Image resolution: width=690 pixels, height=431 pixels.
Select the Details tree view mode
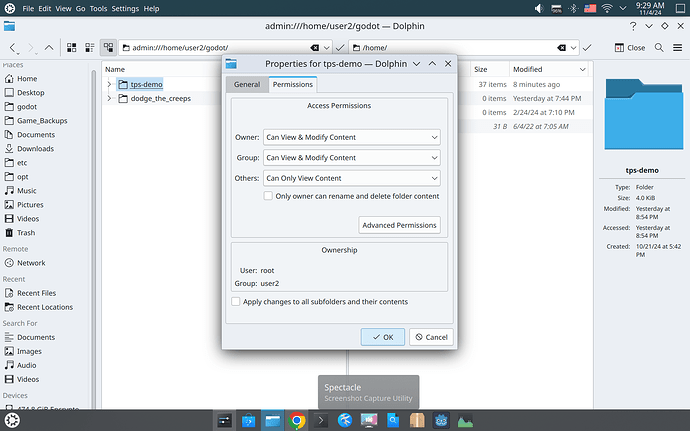pyautogui.click(x=108, y=48)
